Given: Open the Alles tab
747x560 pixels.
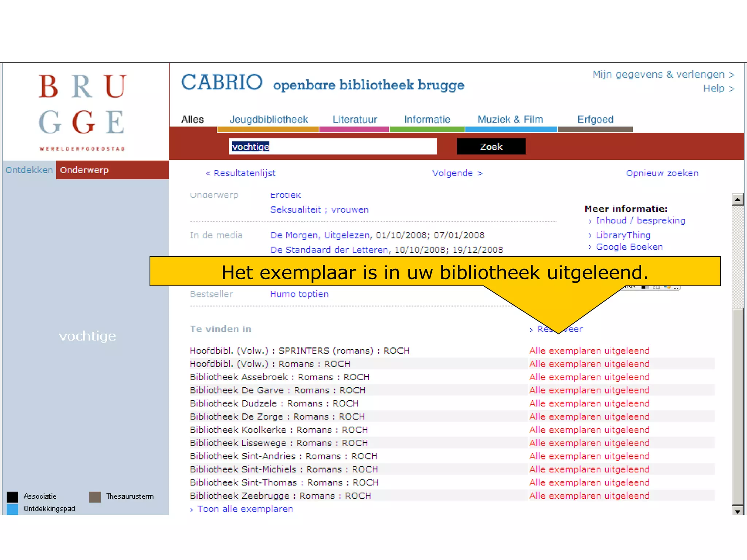Looking at the screenshot, I should click(193, 119).
